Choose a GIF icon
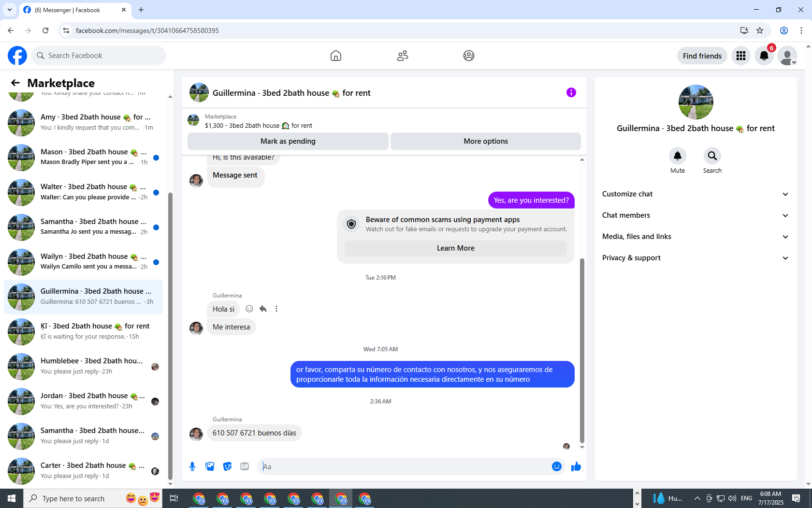The image size is (812, 508). [x=245, y=466]
